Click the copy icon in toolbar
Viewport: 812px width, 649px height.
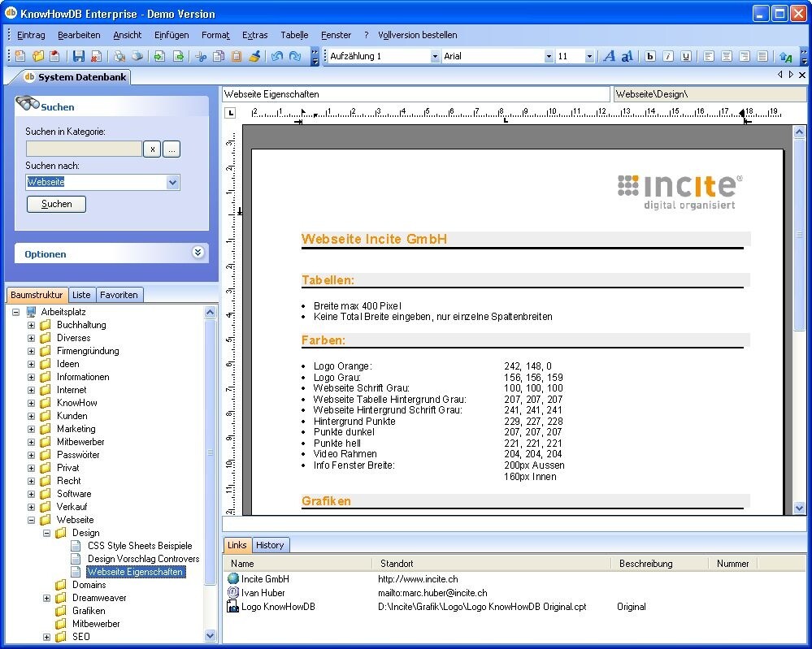pos(219,56)
